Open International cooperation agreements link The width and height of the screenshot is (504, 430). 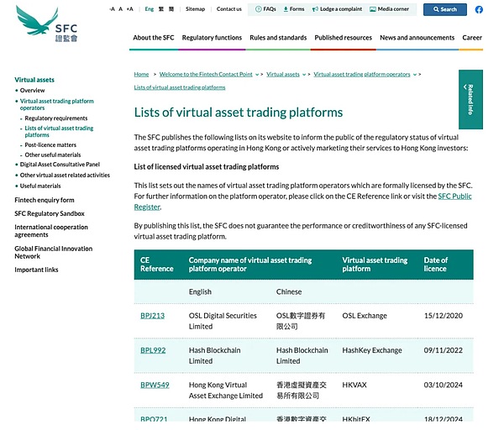coord(51,231)
